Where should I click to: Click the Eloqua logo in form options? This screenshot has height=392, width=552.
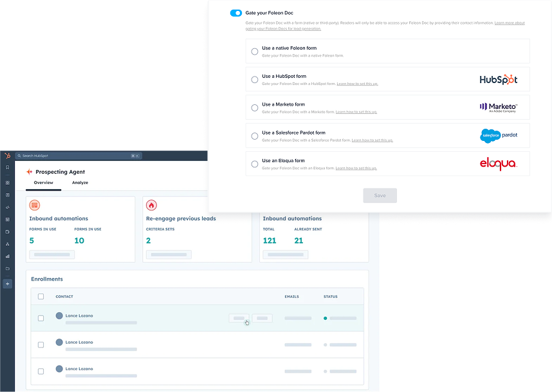[x=499, y=163]
